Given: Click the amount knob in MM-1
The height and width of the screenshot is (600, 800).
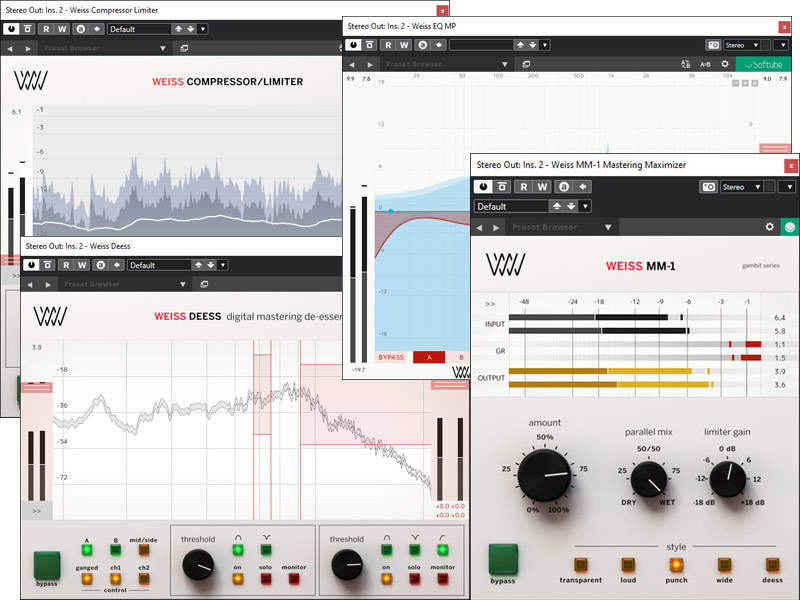Looking at the screenshot, I should (545, 474).
